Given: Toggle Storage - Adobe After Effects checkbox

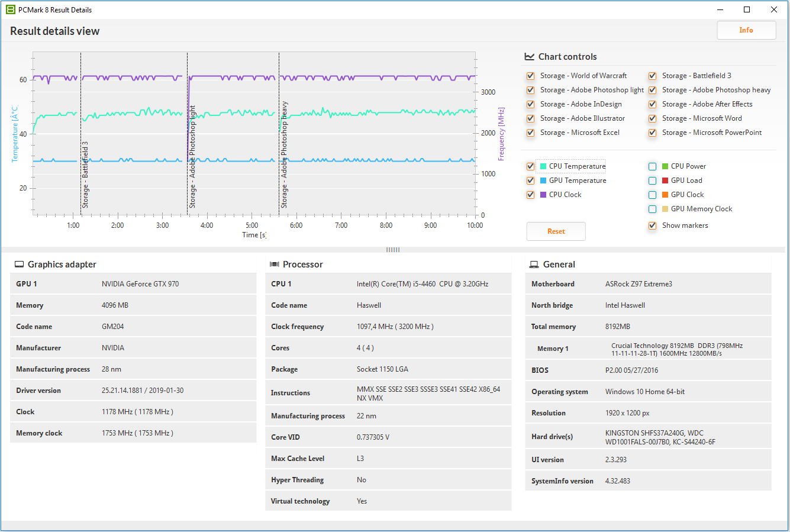Looking at the screenshot, I should 652,104.
